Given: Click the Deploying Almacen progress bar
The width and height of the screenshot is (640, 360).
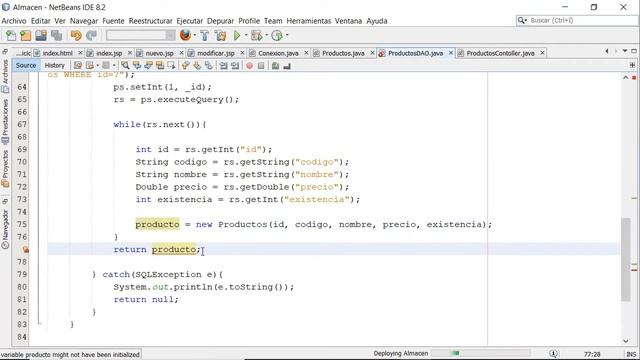Looking at the screenshot, I should point(480,353).
